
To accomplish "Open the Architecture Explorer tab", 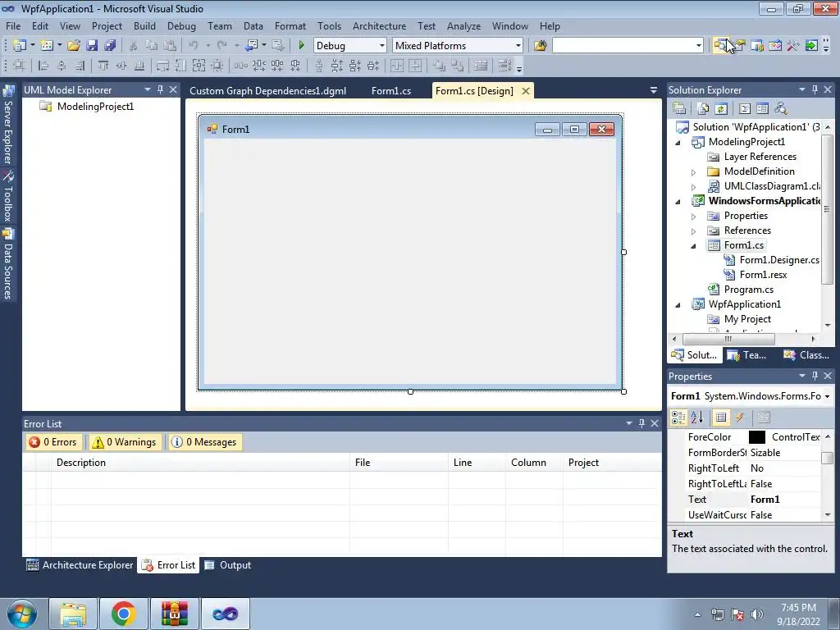I will click(x=80, y=565).
